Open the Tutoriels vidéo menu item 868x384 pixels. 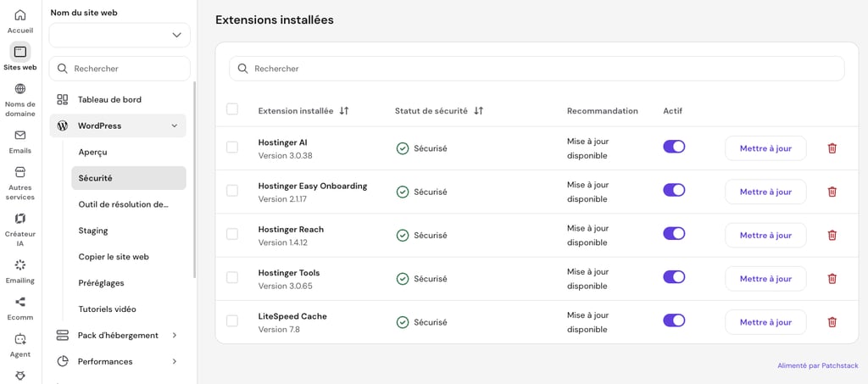point(129,309)
